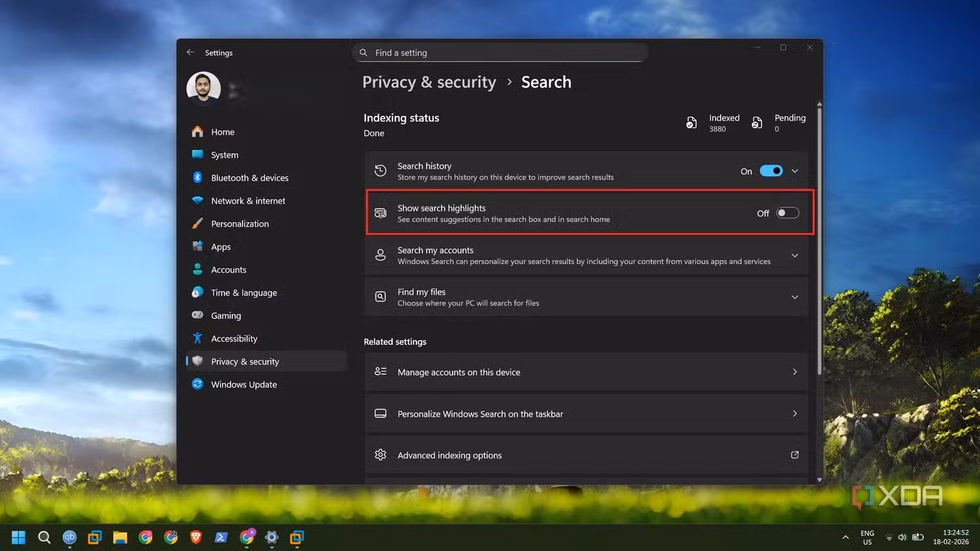
Task: Open Advanced indexing options external link icon
Action: (x=795, y=455)
